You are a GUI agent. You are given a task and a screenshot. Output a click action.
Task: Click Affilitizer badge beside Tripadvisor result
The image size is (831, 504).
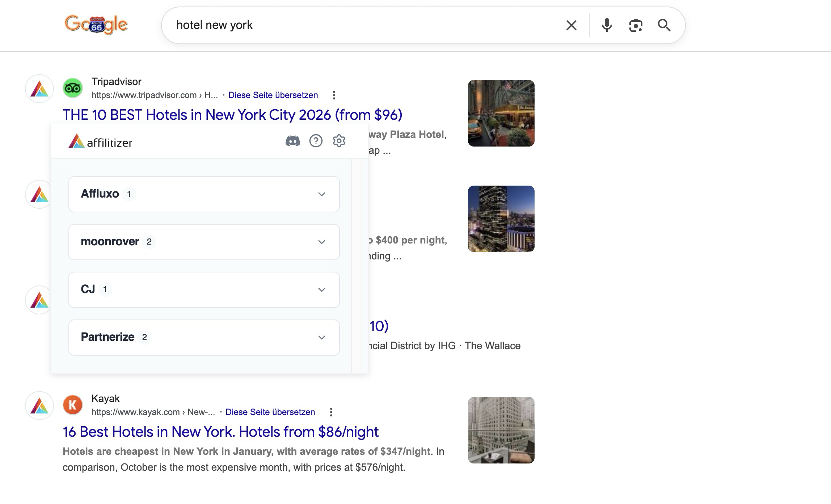coord(39,89)
